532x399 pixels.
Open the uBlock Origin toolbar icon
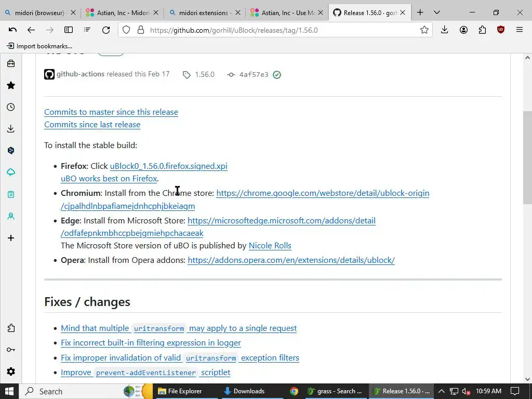coord(501,30)
